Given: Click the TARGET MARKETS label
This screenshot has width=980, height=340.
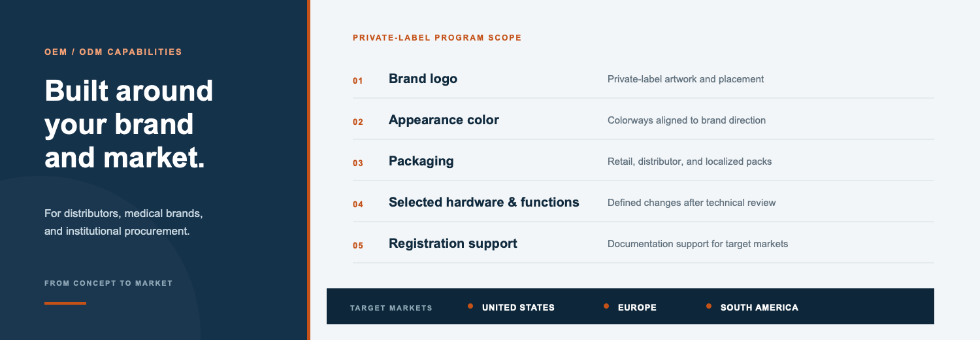Looking at the screenshot, I should pyautogui.click(x=391, y=308).
